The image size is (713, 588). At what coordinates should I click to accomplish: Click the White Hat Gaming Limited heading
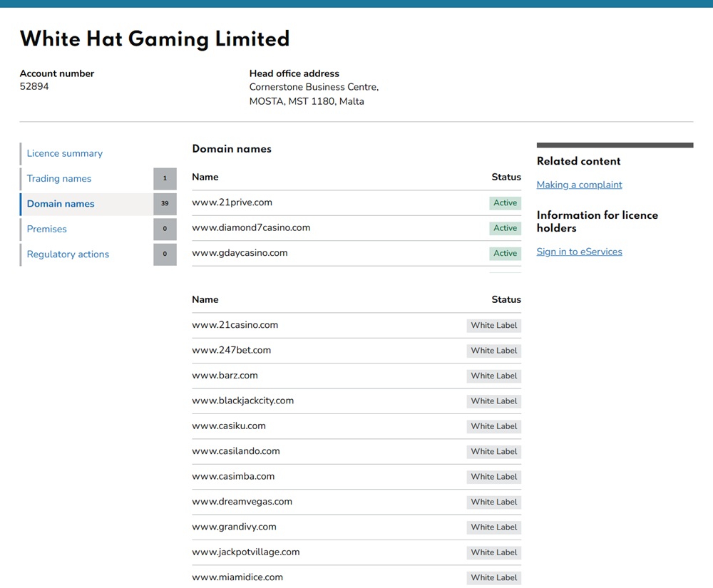pyautogui.click(x=155, y=39)
